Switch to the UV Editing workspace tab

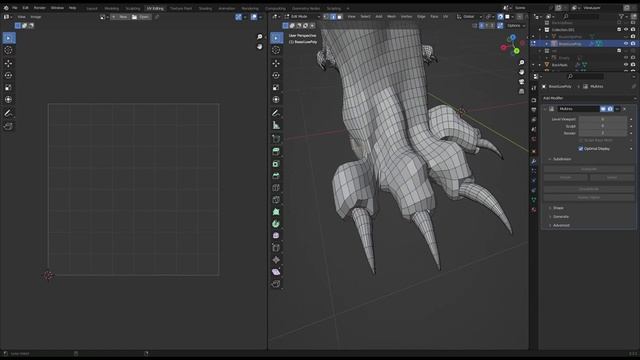[155, 8]
